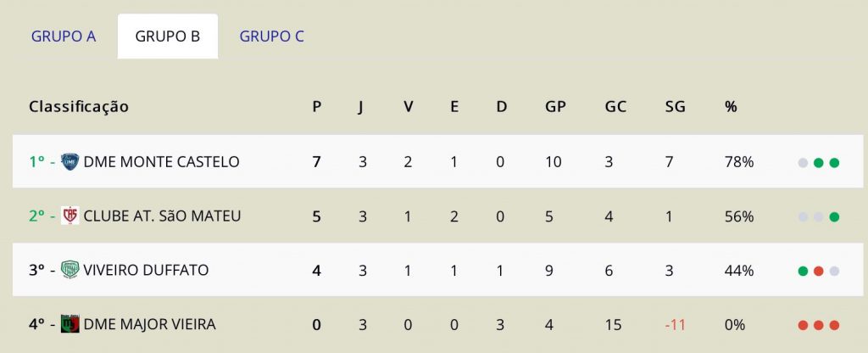Screen dimensions: 868x353
Task: Click the DME Monte Castelo team crest
Action: point(70,162)
